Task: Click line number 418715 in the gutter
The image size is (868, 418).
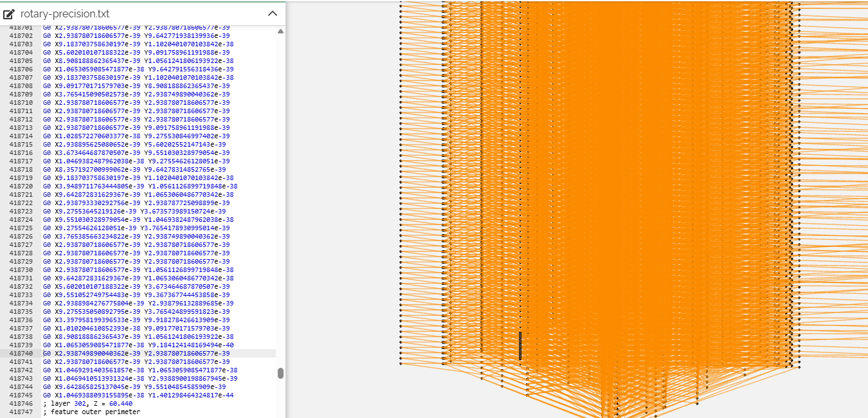Action: (21, 144)
